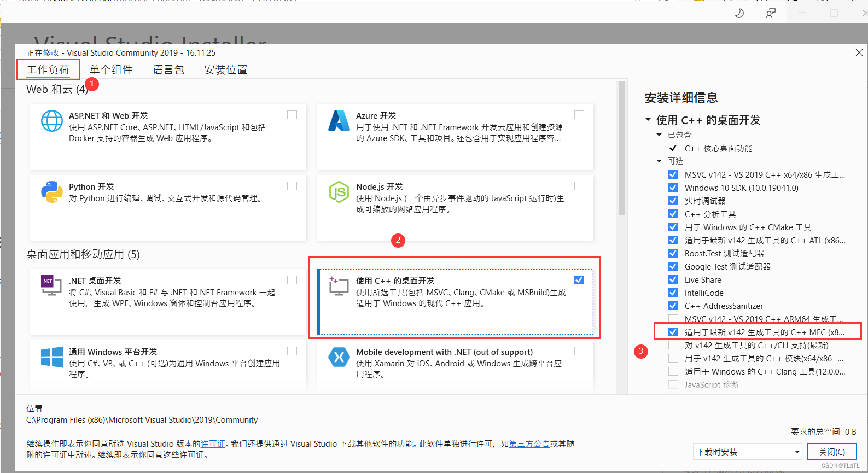868x473 pixels.
Task: Close the modify dialog with the X
Action: coord(859,52)
